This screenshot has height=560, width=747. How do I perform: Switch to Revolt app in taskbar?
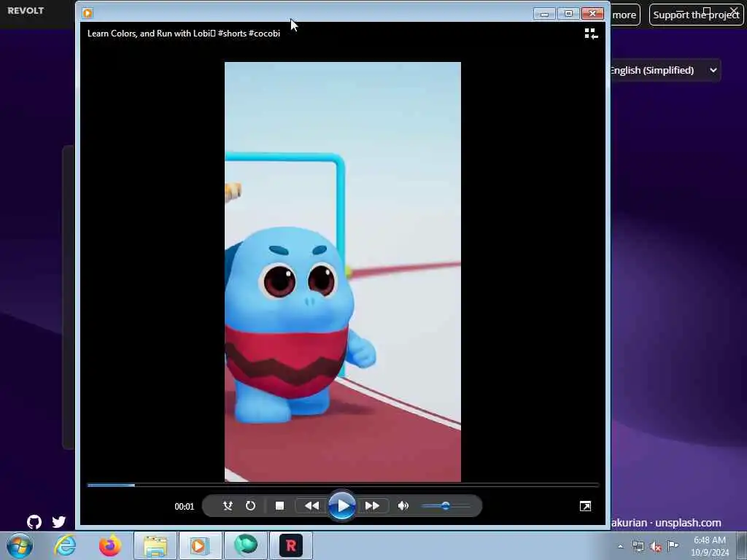tap(290, 545)
